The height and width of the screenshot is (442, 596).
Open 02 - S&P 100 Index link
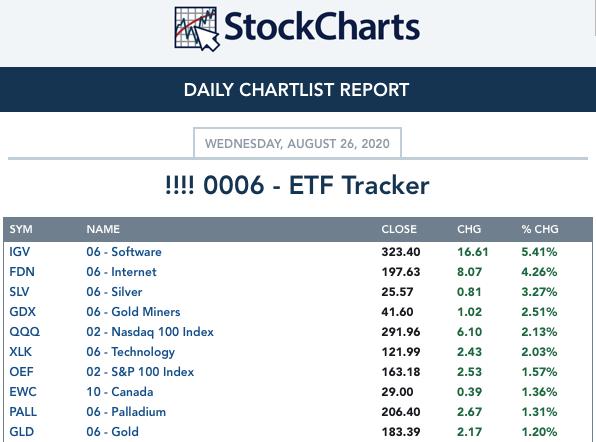(140, 372)
